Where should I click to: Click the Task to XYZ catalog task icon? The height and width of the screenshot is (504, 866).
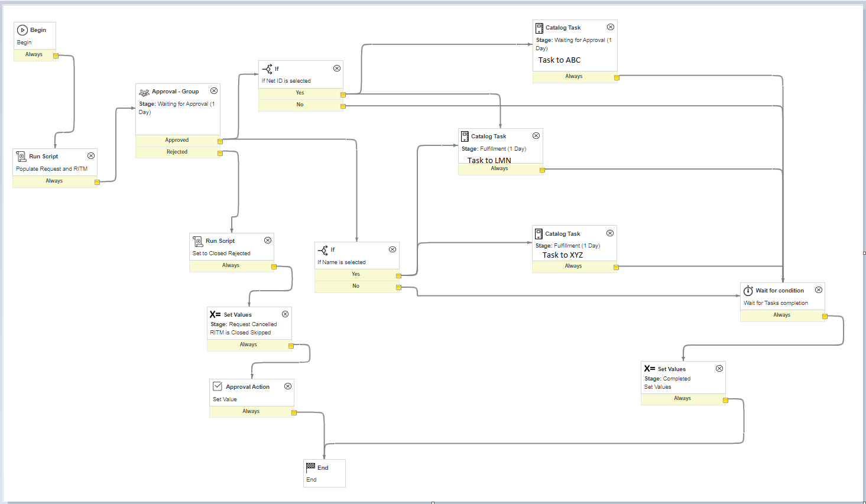pos(539,234)
